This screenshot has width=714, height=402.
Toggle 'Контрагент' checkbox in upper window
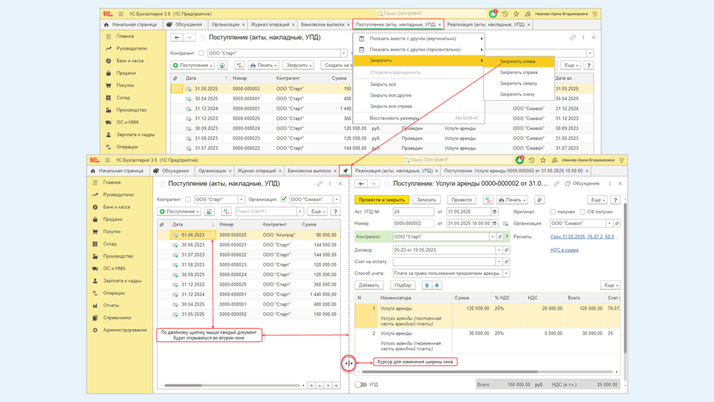click(x=201, y=53)
